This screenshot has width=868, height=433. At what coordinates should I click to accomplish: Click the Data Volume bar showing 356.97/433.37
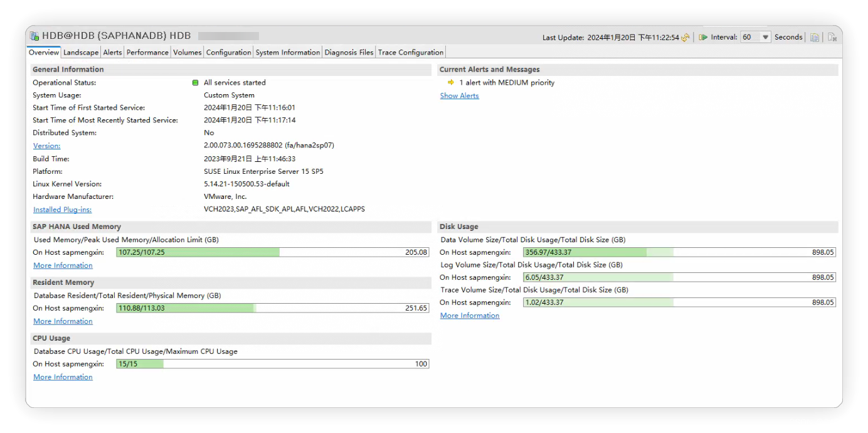pyautogui.click(x=679, y=252)
